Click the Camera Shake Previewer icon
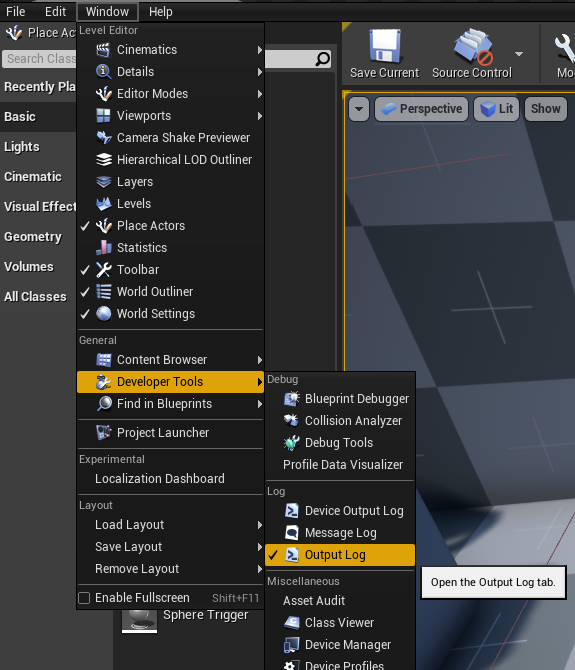Image resolution: width=575 pixels, height=670 pixels. 103,138
